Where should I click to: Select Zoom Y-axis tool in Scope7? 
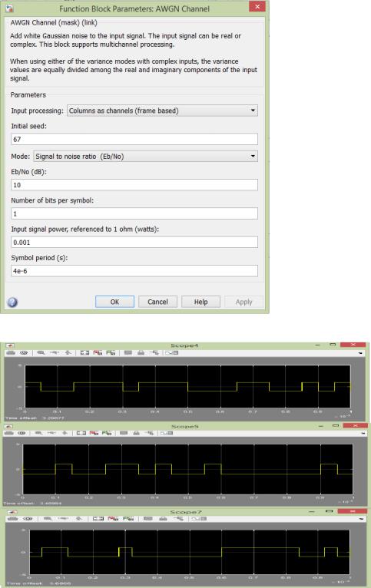click(x=79, y=519)
